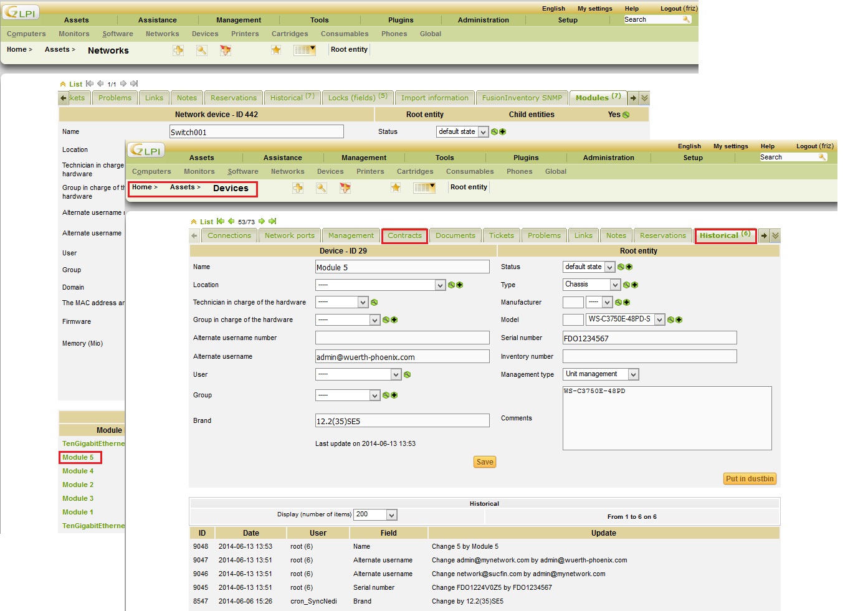868x611 pixels.
Task: Click the Name field Switch001 in Networks window
Action: (257, 132)
